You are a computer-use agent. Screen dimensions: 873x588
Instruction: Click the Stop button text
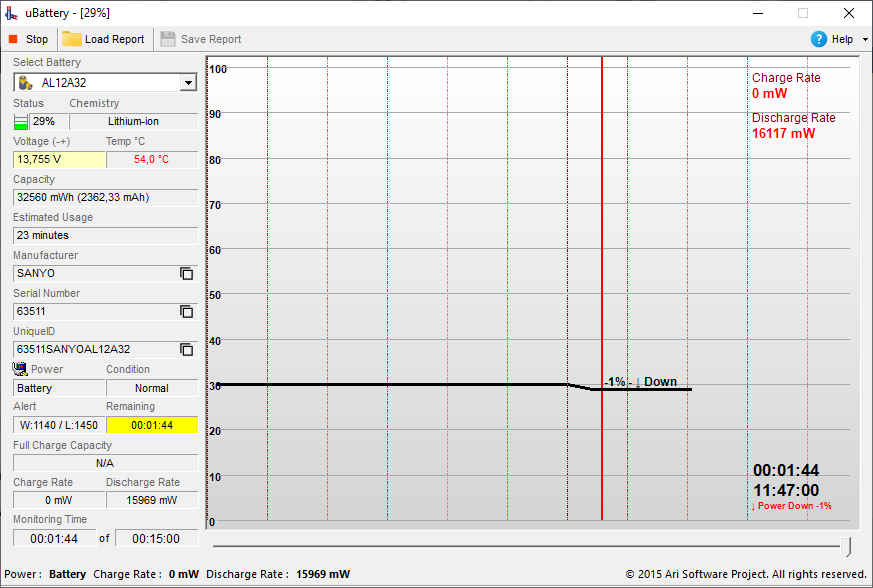[37, 39]
